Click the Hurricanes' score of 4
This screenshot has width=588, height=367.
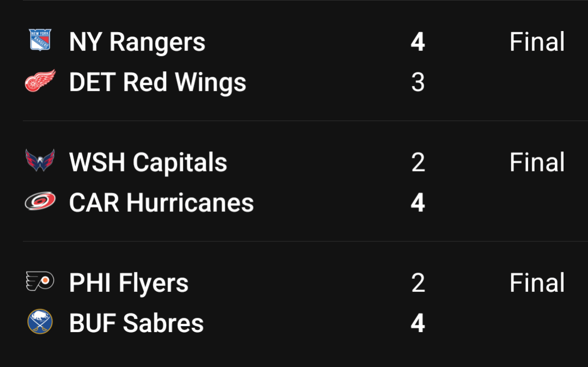418,203
